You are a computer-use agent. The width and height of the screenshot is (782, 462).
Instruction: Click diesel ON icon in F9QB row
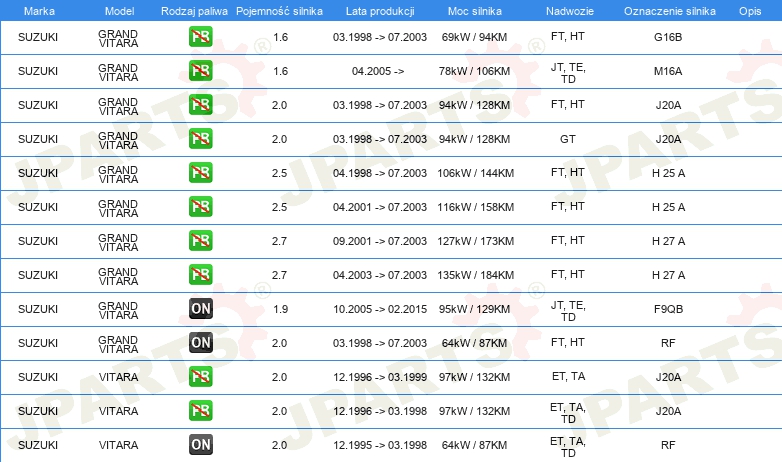(x=200, y=309)
